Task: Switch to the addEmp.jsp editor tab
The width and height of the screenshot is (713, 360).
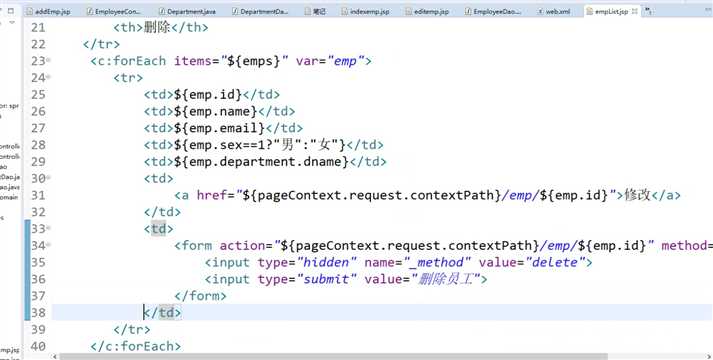Action: click(x=48, y=11)
